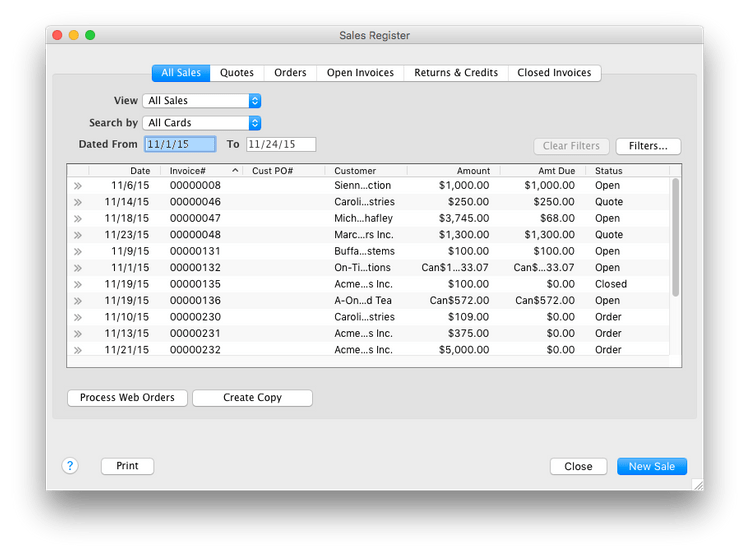The height and width of the screenshot is (557, 750).
Task: Click the window resize grip
Action: point(698,485)
